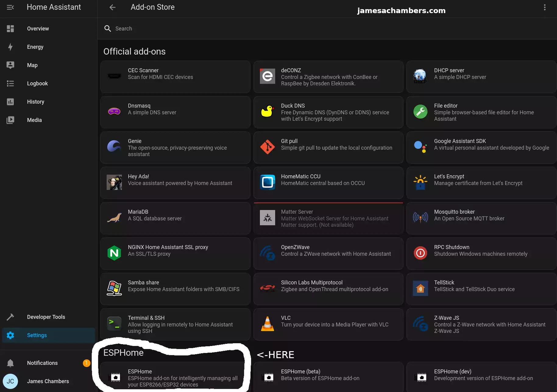Select the NGINX Home Assistant SSL proxy
The image size is (557, 392).
(x=175, y=254)
